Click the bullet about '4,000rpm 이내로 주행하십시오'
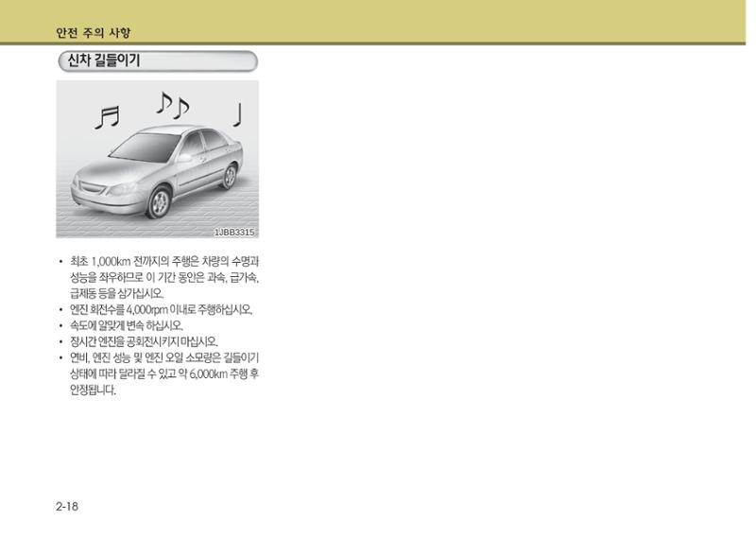This screenshot has width=756, height=539. point(161,309)
